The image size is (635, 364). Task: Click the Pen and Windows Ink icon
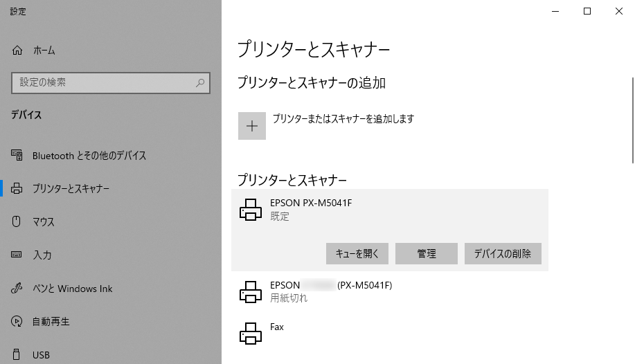[17, 289]
